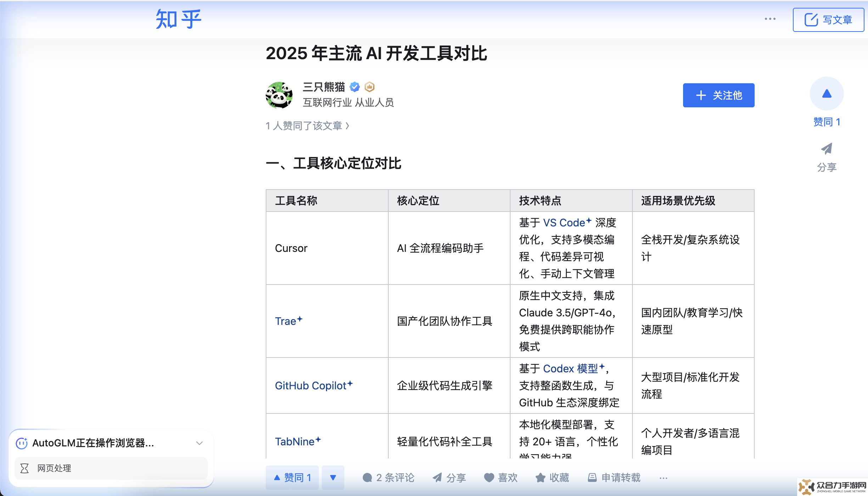The image size is (868, 496).
Task: Open Codex 模型 keyword link
Action: [574, 368]
